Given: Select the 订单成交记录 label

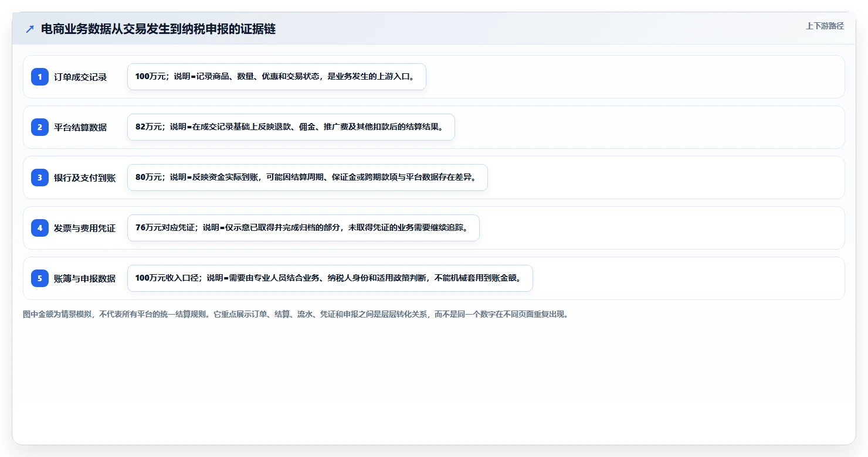Looking at the screenshot, I should pos(80,77).
